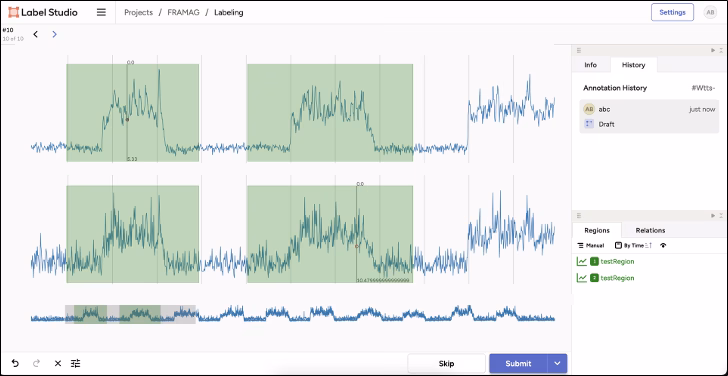This screenshot has height=376, width=728.
Task: Toggle sort order arrows next to By Time
Action: point(649,246)
